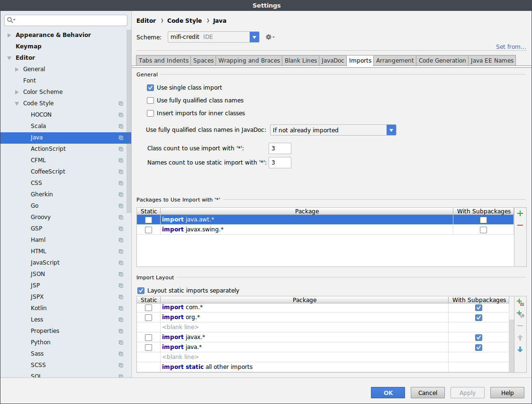Click the copy icon beside HOCON
The height and width of the screenshot is (404, 532).
pos(121,115)
